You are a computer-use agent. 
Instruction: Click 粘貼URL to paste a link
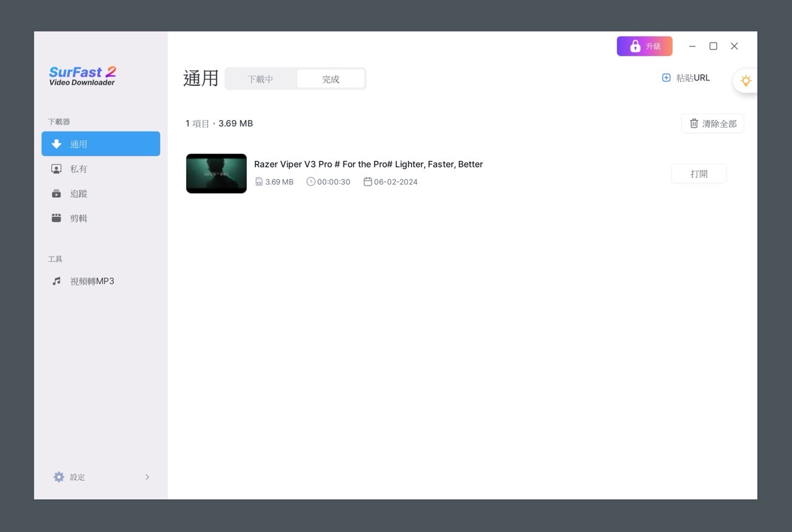click(686, 78)
